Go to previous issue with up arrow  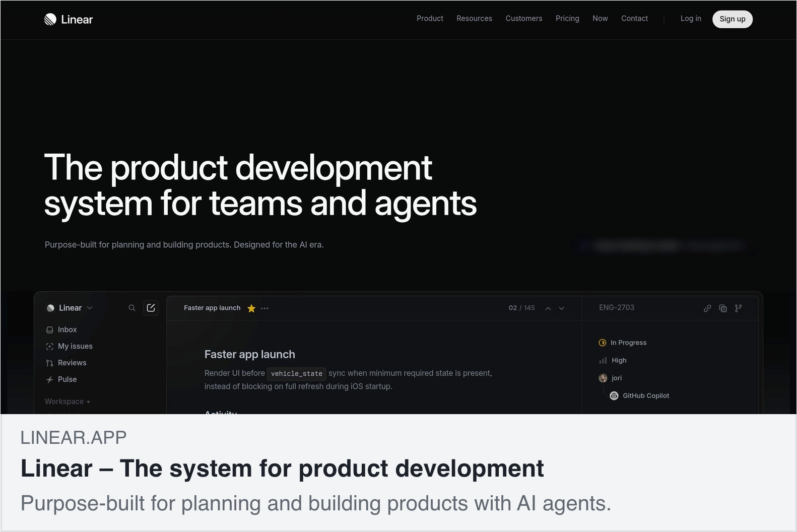548,308
